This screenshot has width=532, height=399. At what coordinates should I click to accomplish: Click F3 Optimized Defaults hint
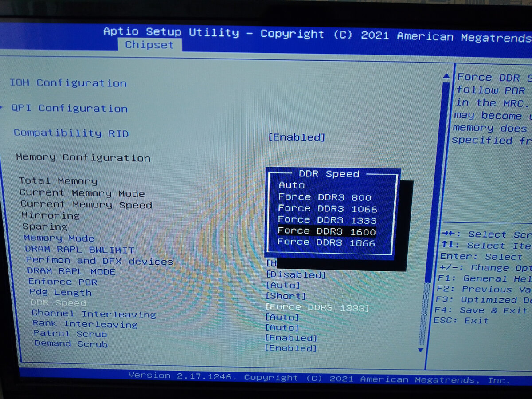[x=483, y=300]
